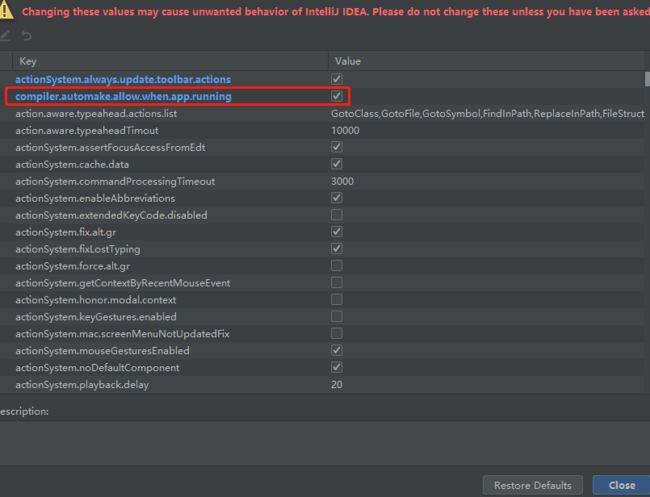Click the Close button
650x497 pixels.
pyautogui.click(x=621, y=485)
